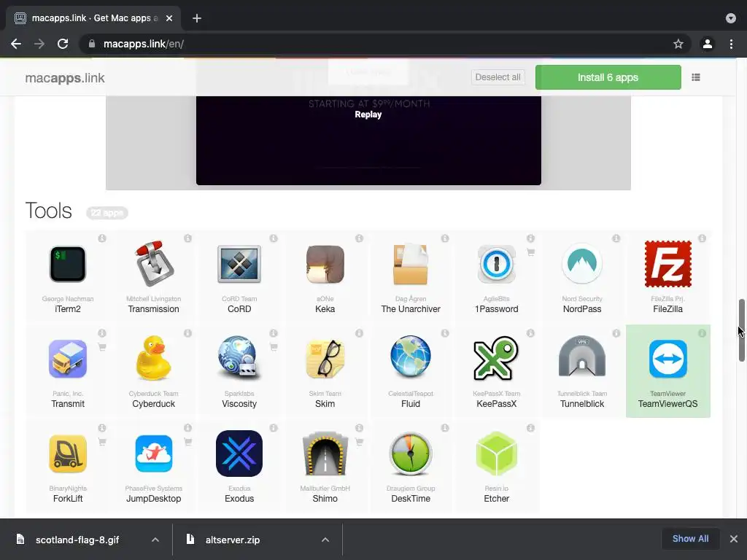The width and height of the screenshot is (747, 560).
Task: Select the FileZilla app icon
Action: coord(668,264)
